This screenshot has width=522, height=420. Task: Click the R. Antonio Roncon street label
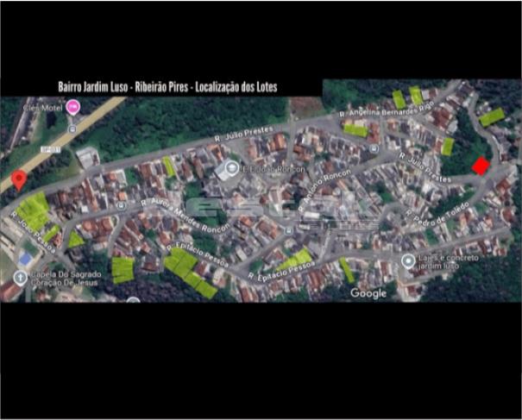coord(324,190)
